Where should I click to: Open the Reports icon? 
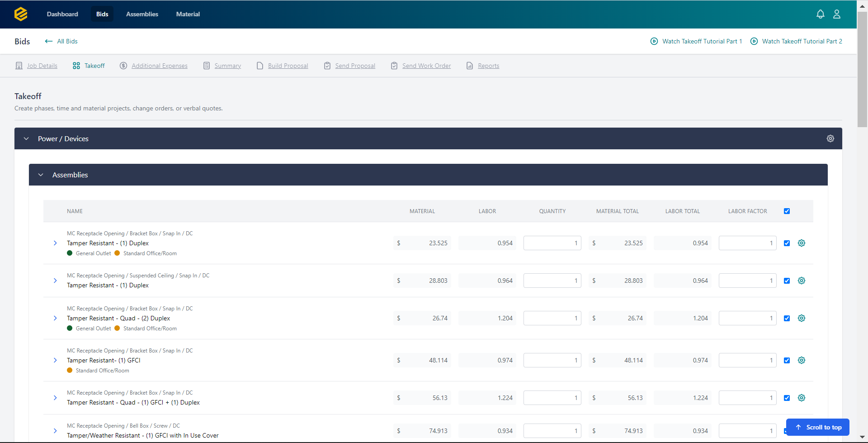tap(470, 66)
